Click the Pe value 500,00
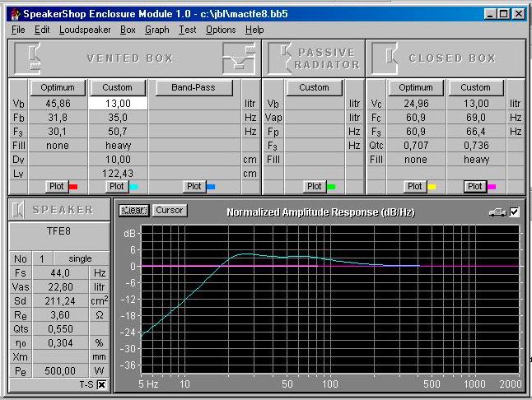Screen dimensions: 532x400 60,371
